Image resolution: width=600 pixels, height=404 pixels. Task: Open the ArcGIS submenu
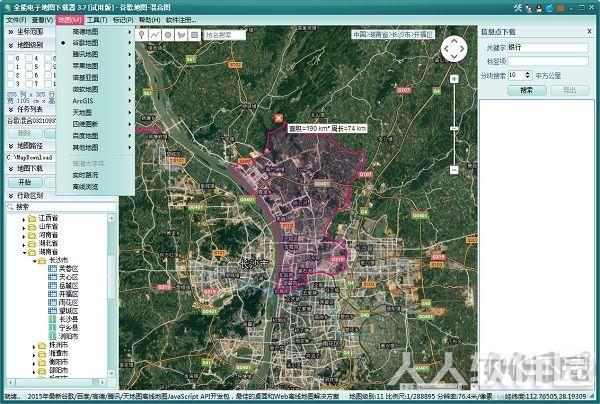point(95,101)
